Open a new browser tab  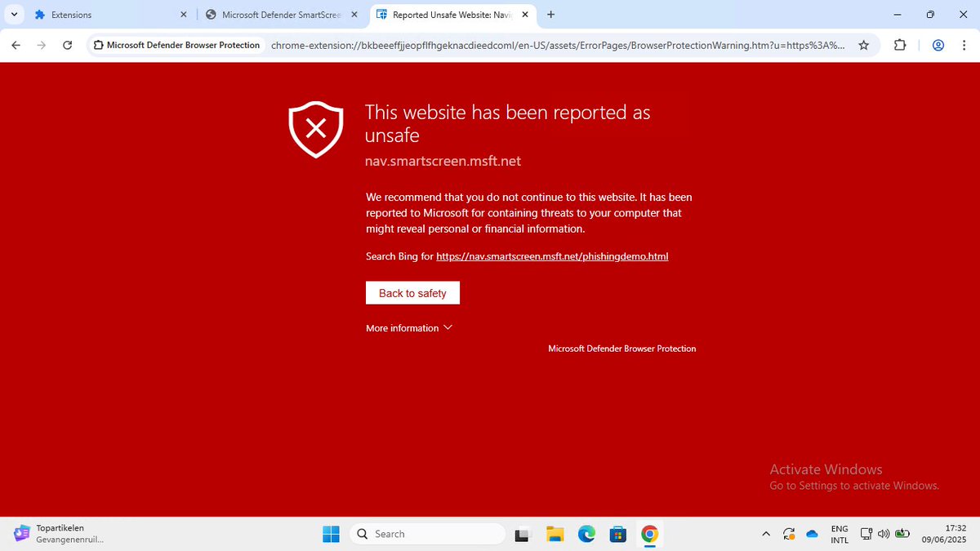[x=551, y=15]
